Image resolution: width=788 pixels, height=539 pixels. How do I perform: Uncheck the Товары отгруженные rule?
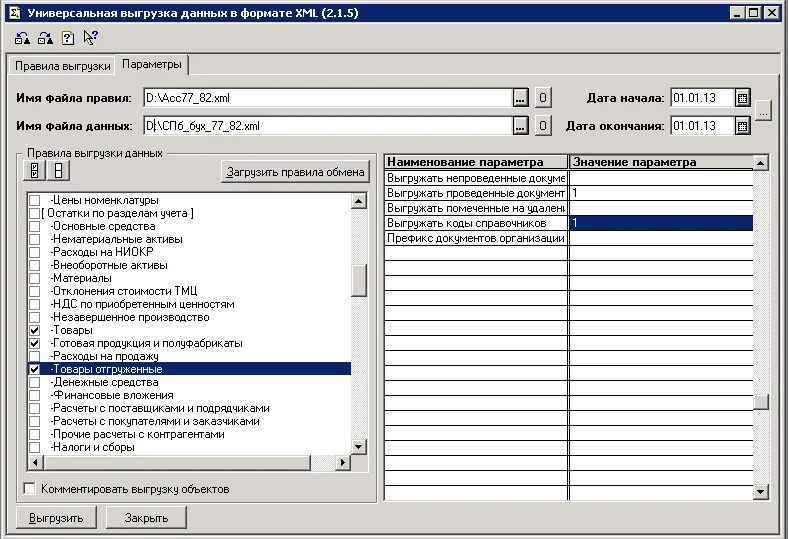point(34,369)
